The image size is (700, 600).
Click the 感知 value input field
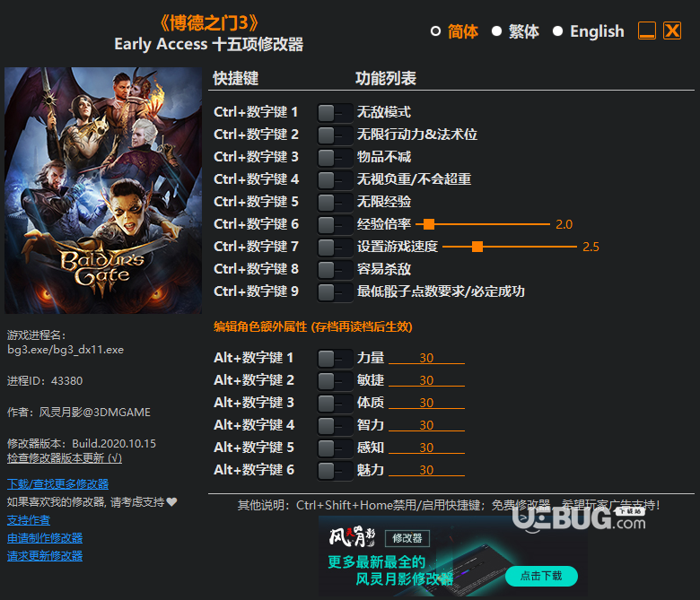426,447
